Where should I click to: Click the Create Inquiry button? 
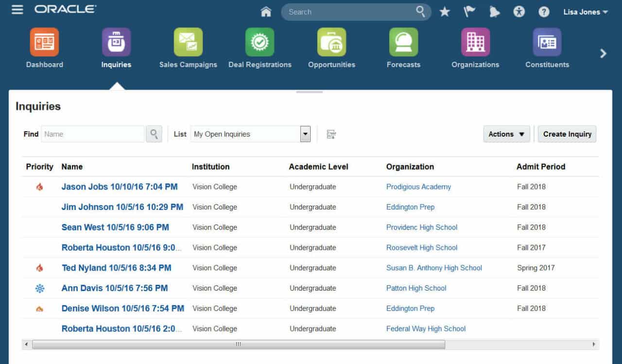pyautogui.click(x=567, y=134)
